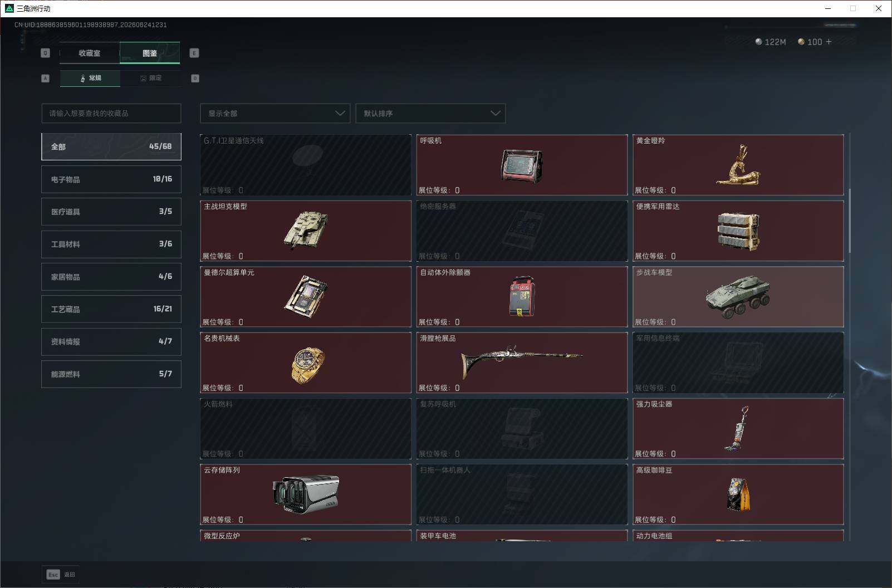Click the Esc 返回 back button
The width and height of the screenshot is (892, 588).
coord(61,574)
